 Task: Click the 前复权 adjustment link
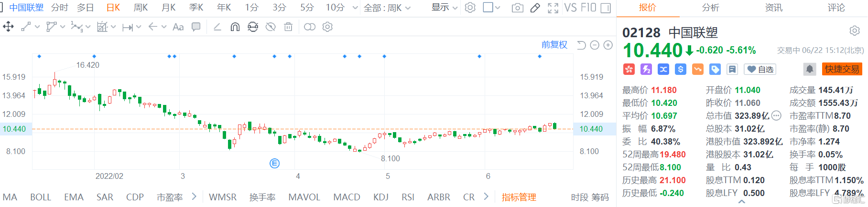tap(554, 45)
